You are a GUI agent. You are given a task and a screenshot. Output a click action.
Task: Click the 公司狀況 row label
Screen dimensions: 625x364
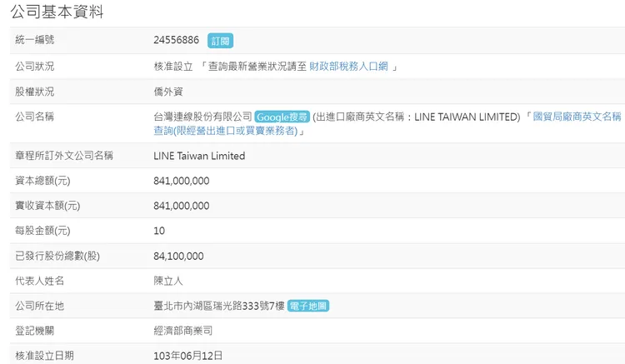[x=35, y=66]
